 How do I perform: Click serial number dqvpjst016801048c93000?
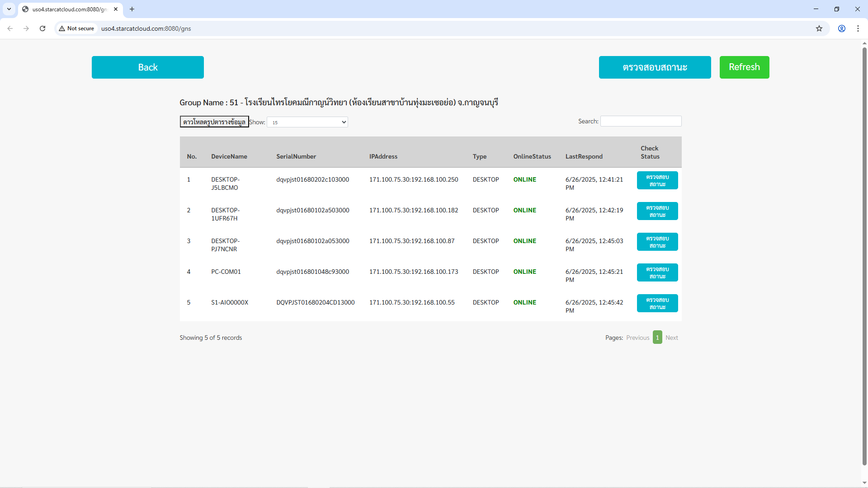pos(313,272)
